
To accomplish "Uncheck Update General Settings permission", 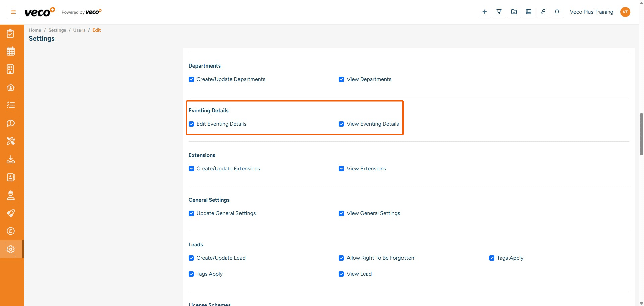I will [191, 213].
